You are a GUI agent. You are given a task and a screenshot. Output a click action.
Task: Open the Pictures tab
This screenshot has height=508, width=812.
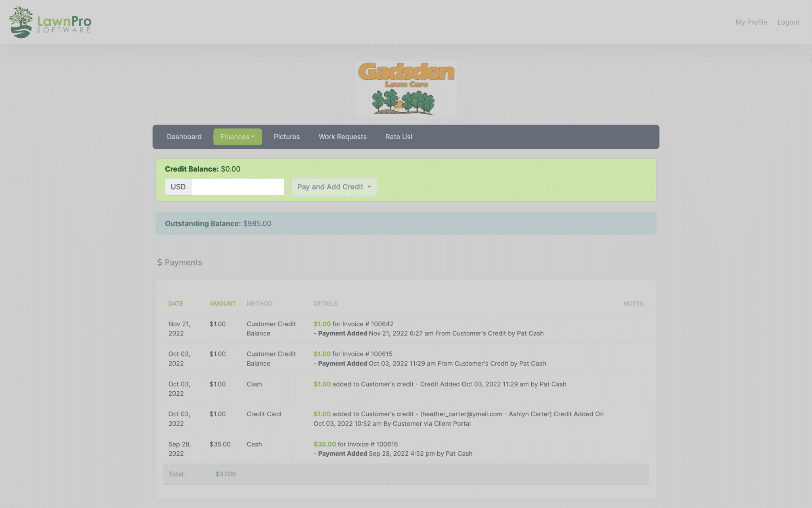pyautogui.click(x=286, y=137)
